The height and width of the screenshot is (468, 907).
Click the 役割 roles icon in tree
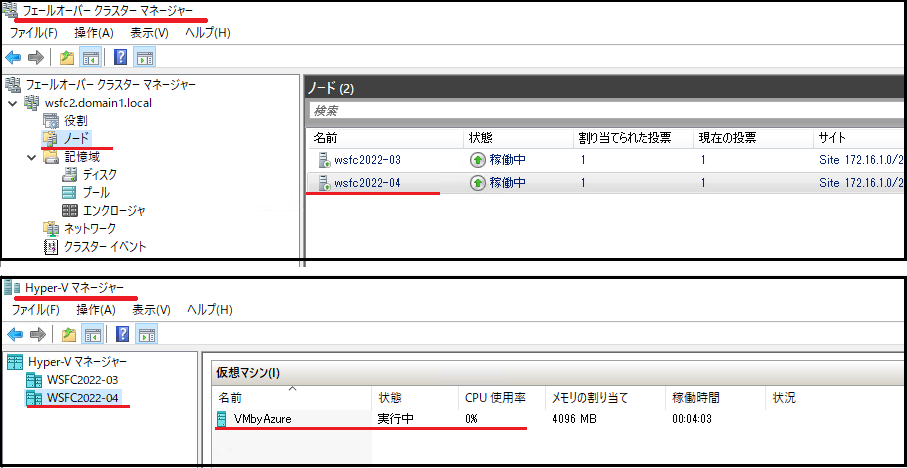coord(51,121)
